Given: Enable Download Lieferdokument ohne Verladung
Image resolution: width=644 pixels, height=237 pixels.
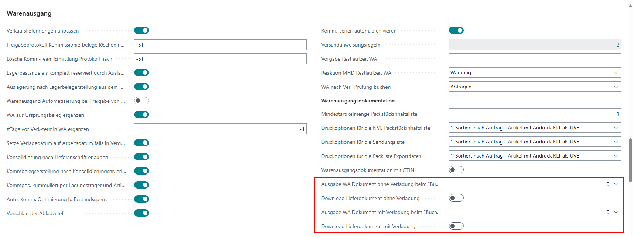Looking at the screenshot, I should point(456,198).
